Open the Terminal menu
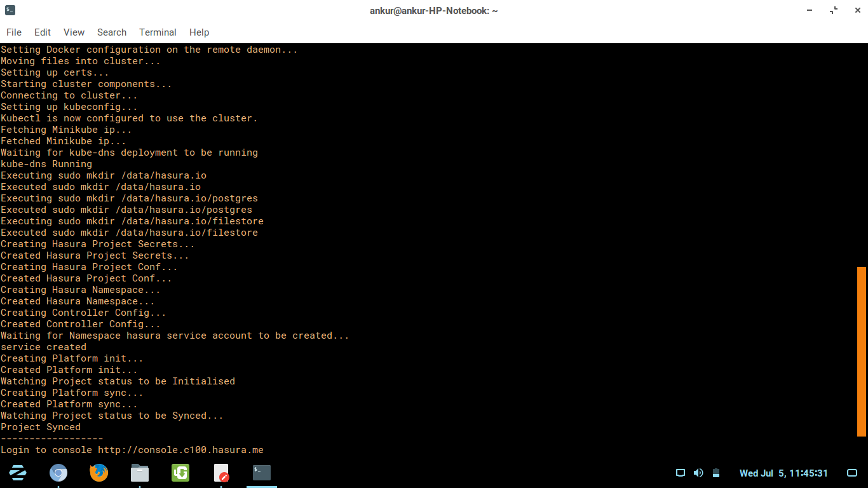Screen dimensions: 868x488 (158, 32)
